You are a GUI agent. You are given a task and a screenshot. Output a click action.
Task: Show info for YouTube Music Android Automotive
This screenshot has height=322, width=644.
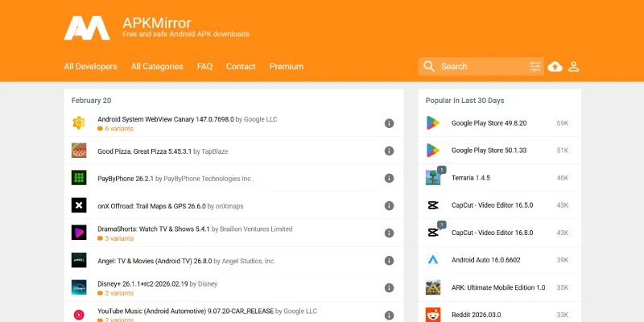(389, 316)
